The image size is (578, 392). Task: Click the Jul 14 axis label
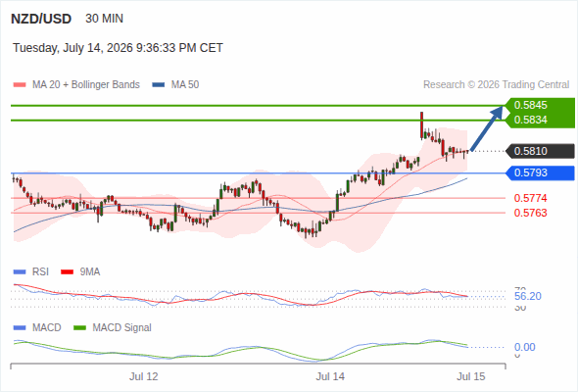click(330, 377)
